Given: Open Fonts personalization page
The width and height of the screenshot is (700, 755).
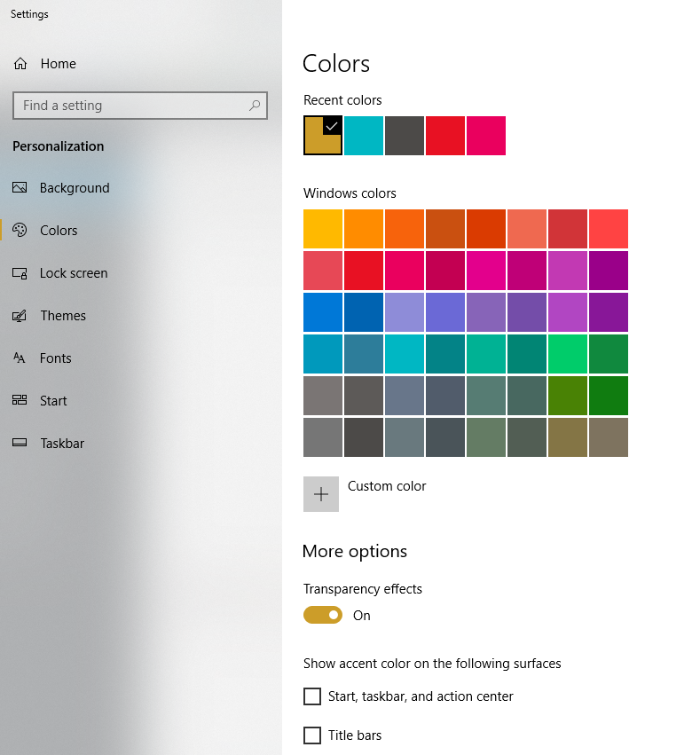Looking at the screenshot, I should coord(55,358).
